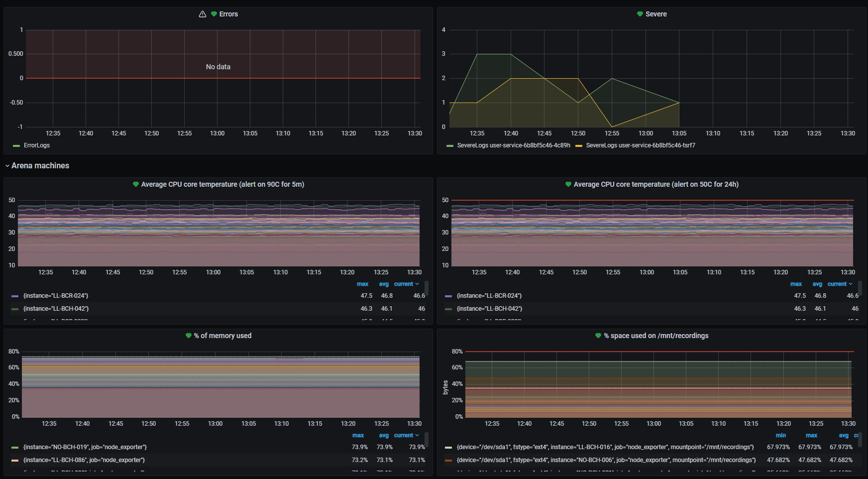Viewport: 868px width, 479px height.
Task: Click heart icon of CPU temperature 90C panel
Action: (x=135, y=184)
